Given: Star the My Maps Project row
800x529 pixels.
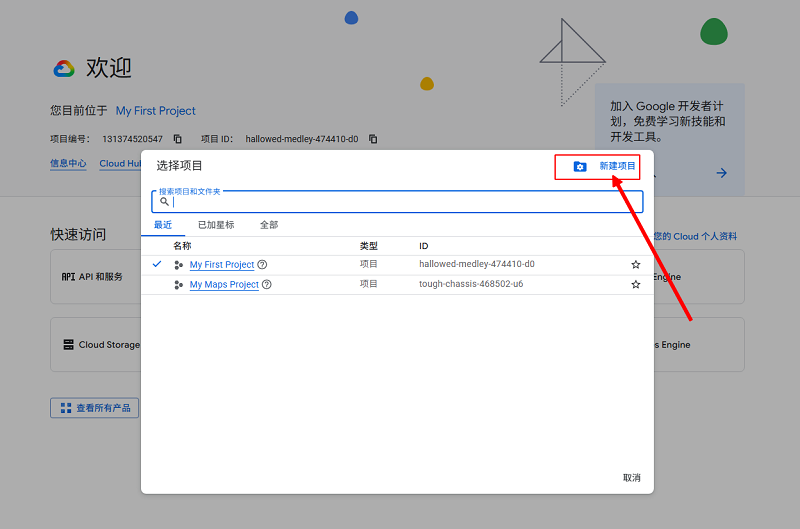Looking at the screenshot, I should (636, 284).
